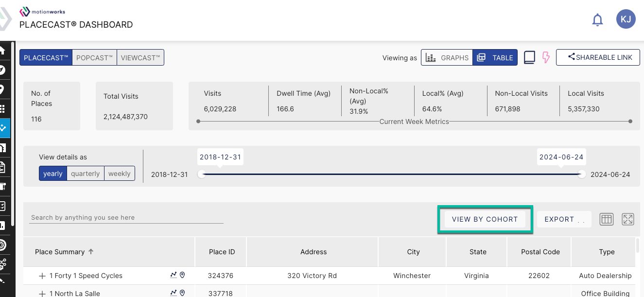The image size is (644, 297).
Task: Open the notifications bell
Action: [x=597, y=20]
